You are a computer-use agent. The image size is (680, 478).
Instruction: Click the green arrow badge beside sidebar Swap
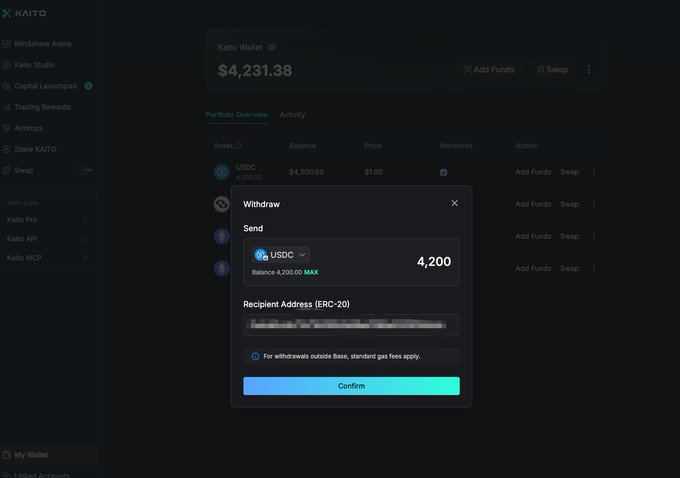pyautogui.click(x=86, y=170)
